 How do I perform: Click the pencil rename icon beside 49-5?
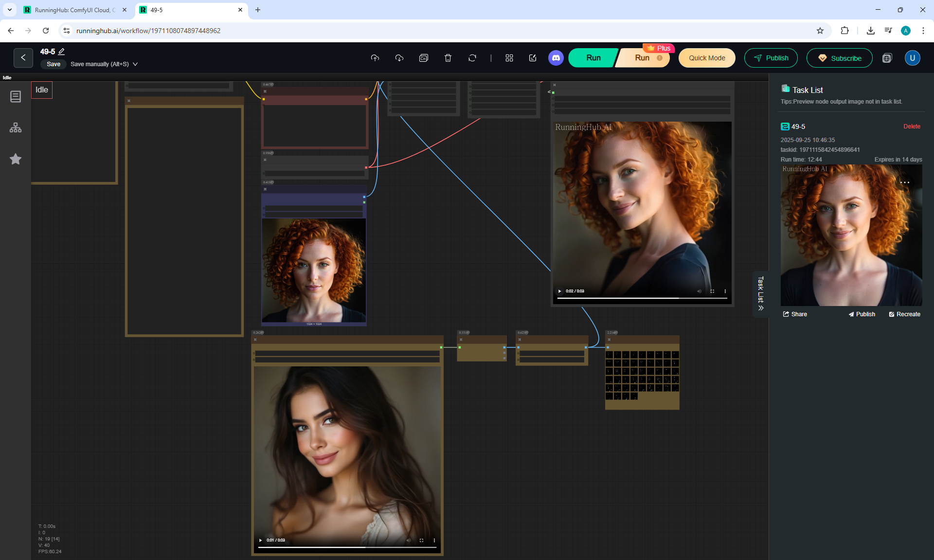point(61,51)
